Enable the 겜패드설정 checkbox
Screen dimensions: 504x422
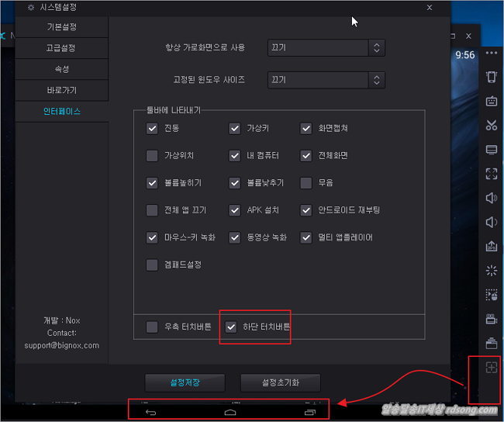point(152,265)
